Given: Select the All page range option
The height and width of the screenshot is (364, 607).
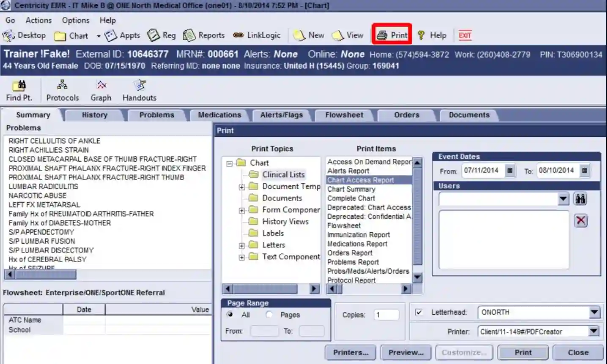Looking at the screenshot, I should click(230, 315).
